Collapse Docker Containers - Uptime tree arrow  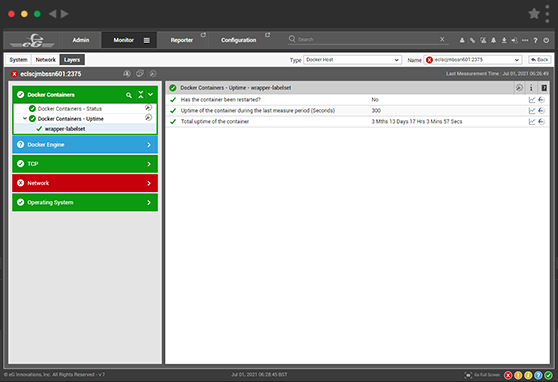(x=25, y=119)
